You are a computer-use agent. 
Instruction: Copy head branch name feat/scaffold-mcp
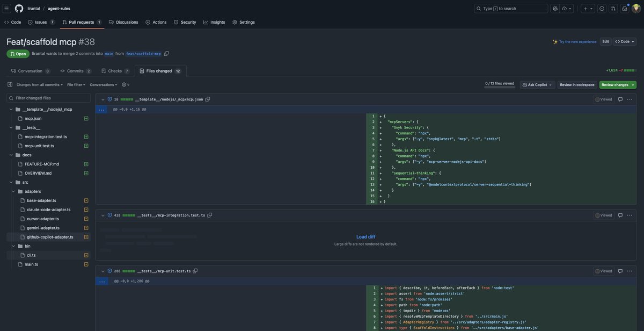pos(166,54)
